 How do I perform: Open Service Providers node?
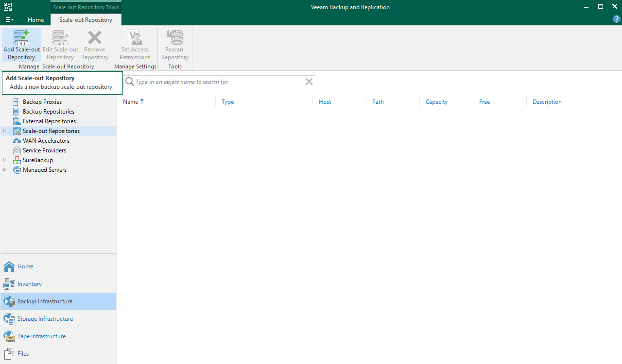tap(44, 150)
